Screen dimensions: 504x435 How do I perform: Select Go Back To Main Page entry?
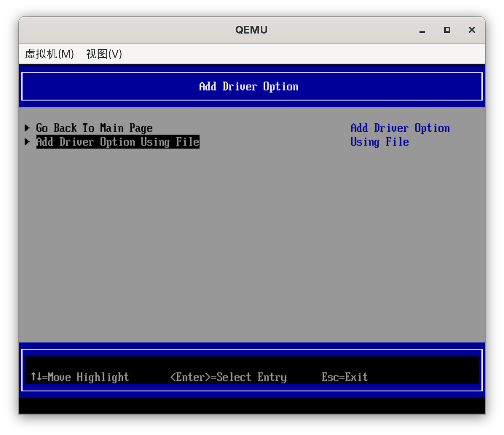pos(94,128)
